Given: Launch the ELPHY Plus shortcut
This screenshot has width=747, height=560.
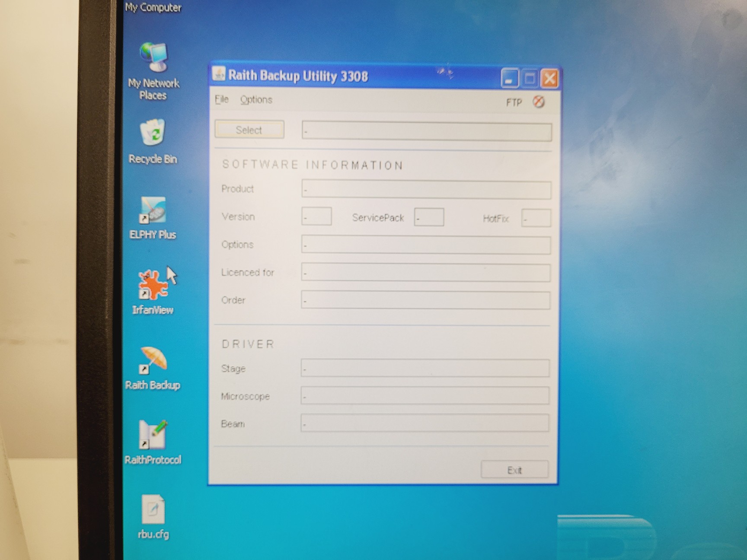Looking at the screenshot, I should pyautogui.click(x=153, y=218).
